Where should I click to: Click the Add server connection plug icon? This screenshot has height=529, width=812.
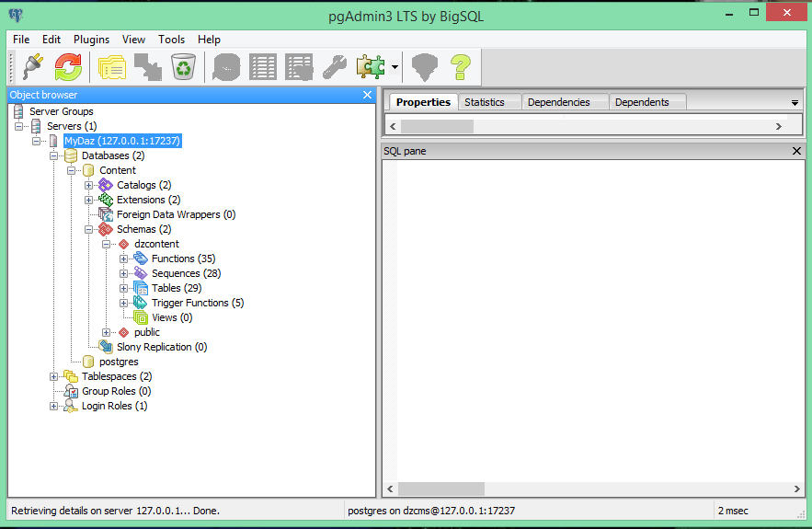(33, 67)
